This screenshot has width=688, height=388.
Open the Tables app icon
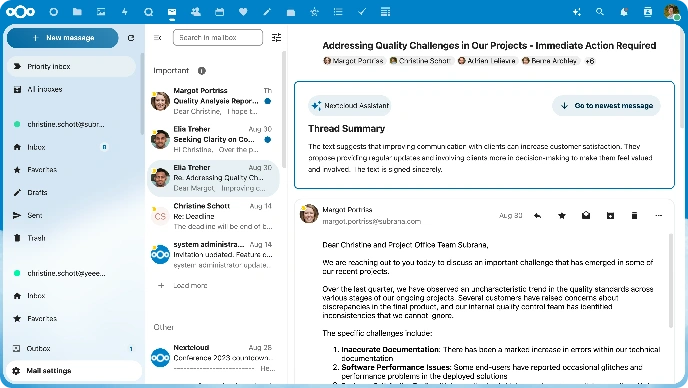(385, 12)
